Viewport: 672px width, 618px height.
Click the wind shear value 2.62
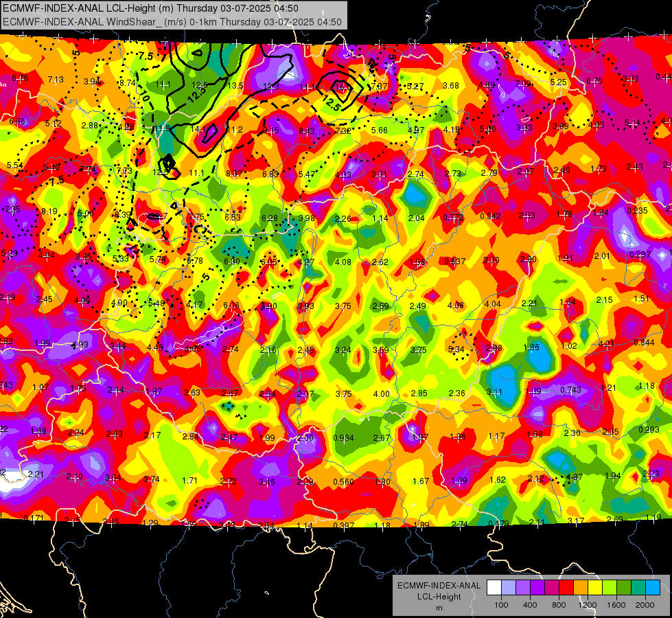point(380,262)
